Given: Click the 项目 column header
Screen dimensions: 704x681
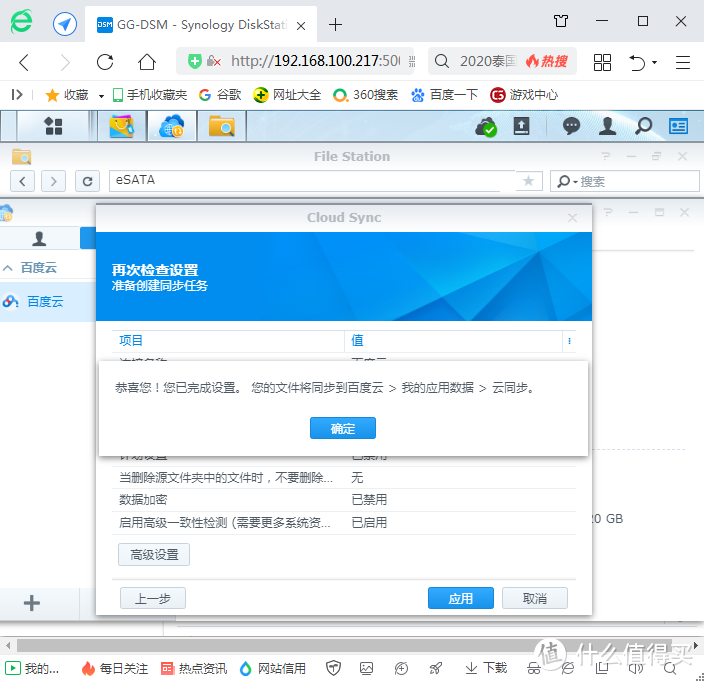Looking at the screenshot, I should (x=228, y=341).
